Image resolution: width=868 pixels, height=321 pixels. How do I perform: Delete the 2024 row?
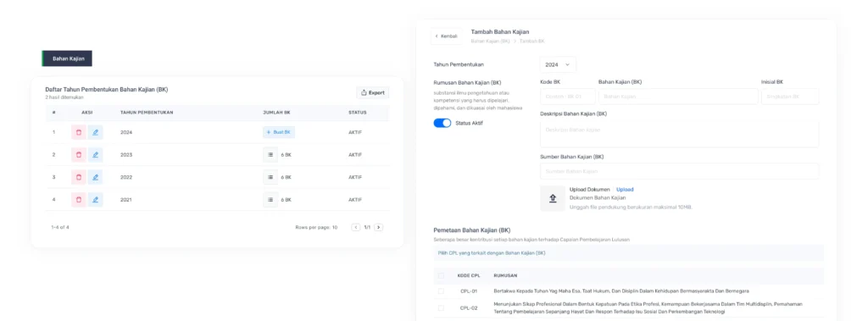pyautogui.click(x=79, y=132)
